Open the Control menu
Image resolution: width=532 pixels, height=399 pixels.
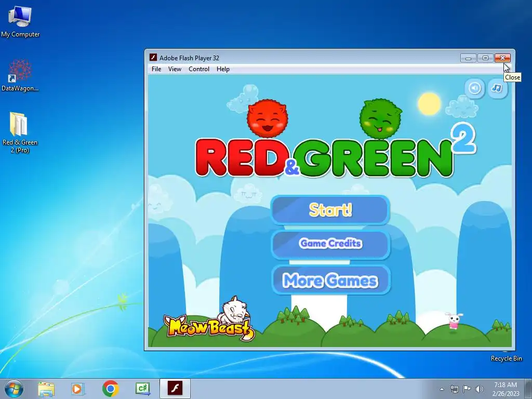pos(199,69)
